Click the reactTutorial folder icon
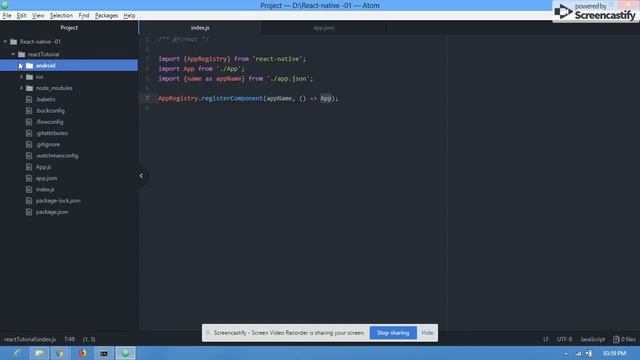Image resolution: width=640 pixels, height=360 pixels. tap(21, 54)
